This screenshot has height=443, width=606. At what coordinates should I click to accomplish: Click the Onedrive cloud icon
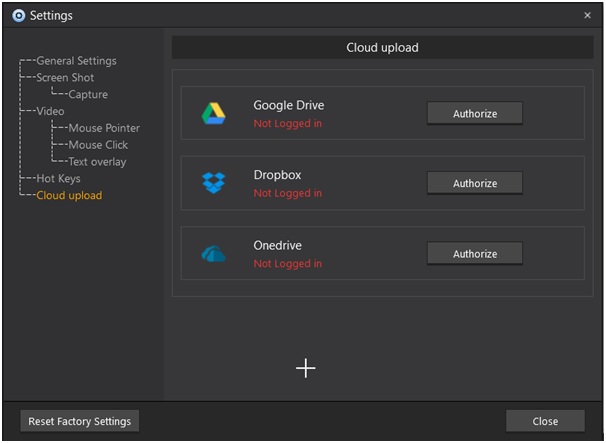click(213, 254)
